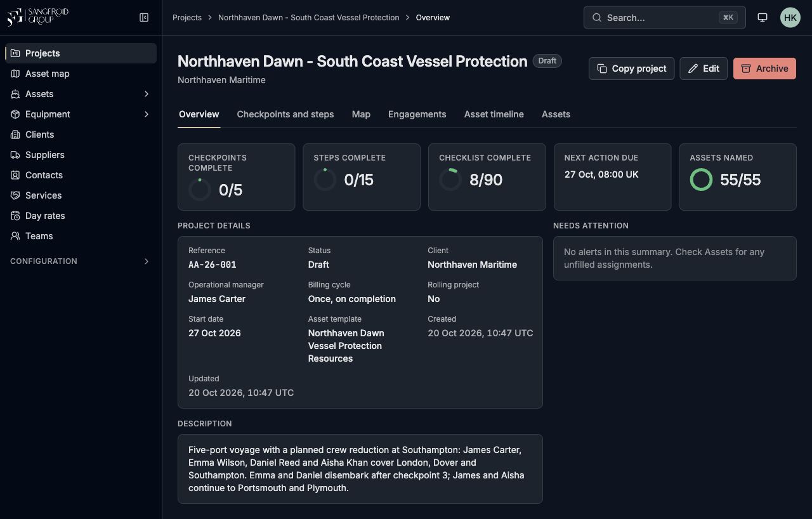Archive this project
Screen dimensions: 812x519
(x=764, y=69)
